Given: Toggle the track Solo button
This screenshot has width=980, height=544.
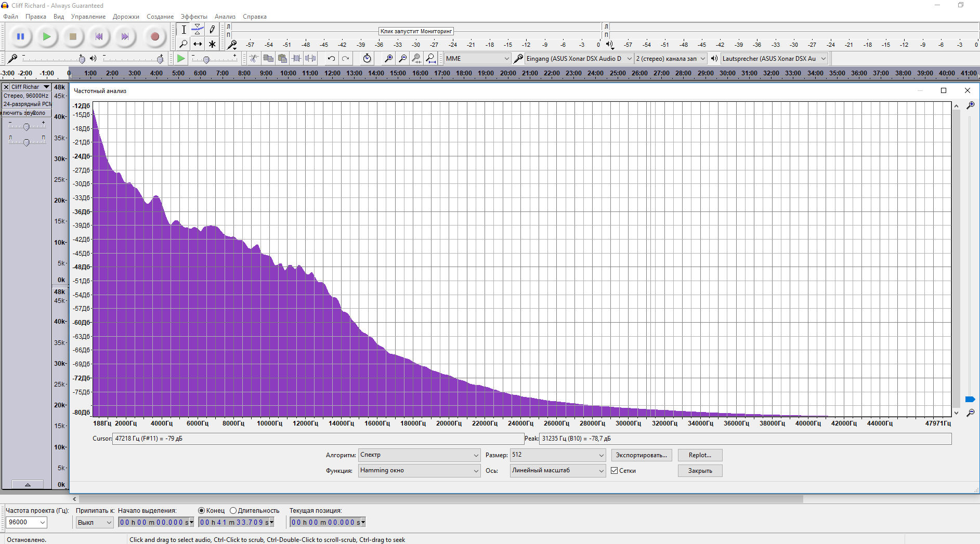Looking at the screenshot, I should [39, 113].
